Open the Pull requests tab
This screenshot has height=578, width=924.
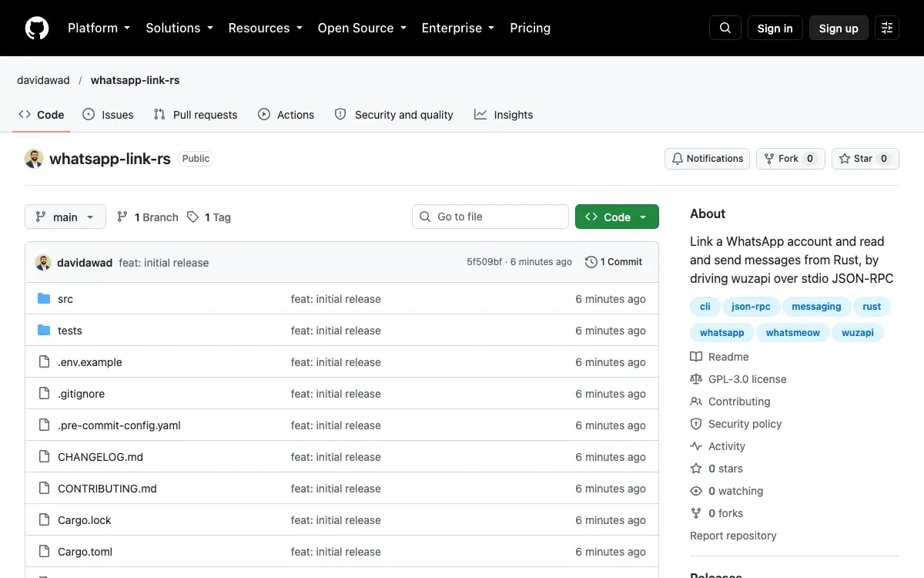[196, 115]
